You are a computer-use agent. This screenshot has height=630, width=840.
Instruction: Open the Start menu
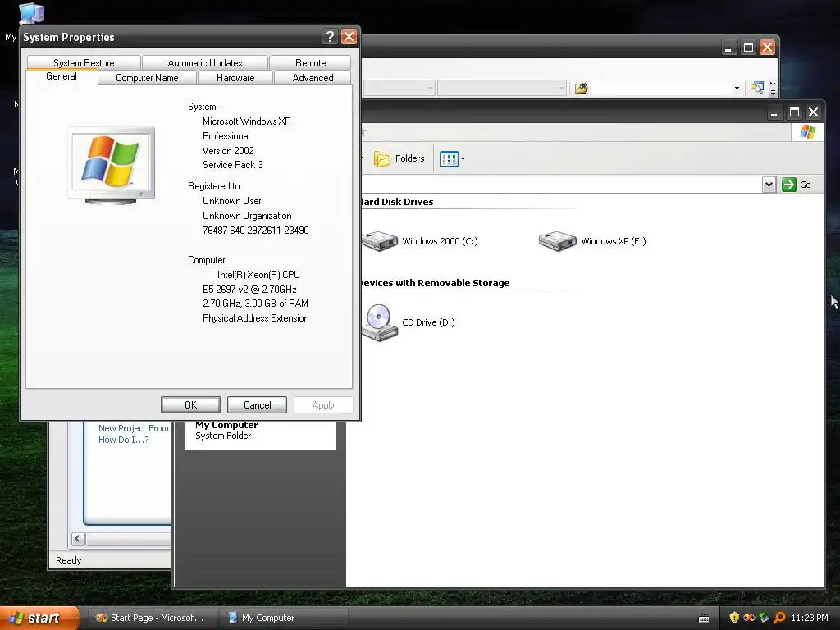point(39,618)
